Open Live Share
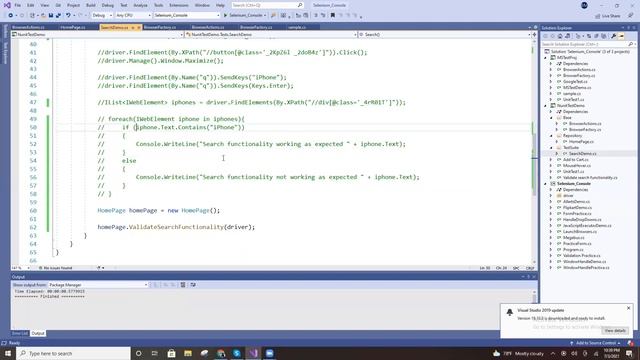The width and height of the screenshot is (640, 360). (608, 16)
